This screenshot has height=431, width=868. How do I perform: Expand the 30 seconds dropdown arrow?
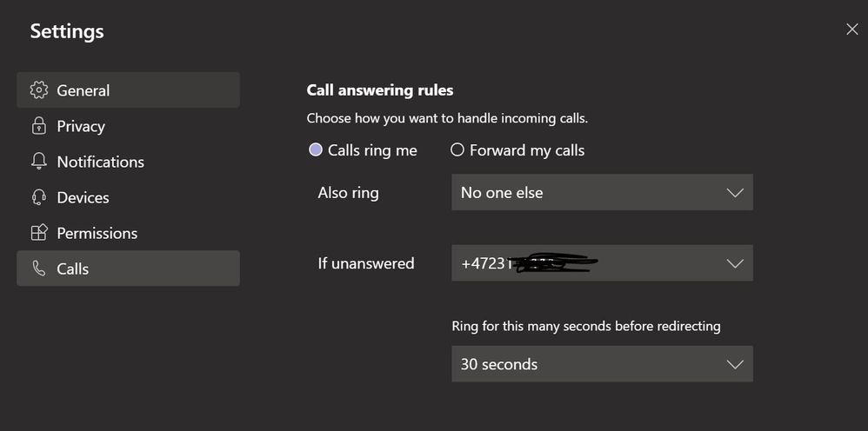point(734,364)
